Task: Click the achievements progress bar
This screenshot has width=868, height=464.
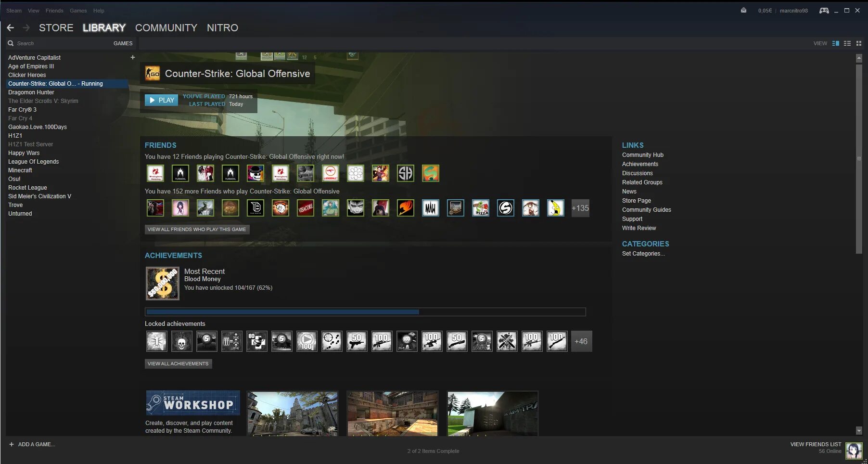Action: [365, 312]
